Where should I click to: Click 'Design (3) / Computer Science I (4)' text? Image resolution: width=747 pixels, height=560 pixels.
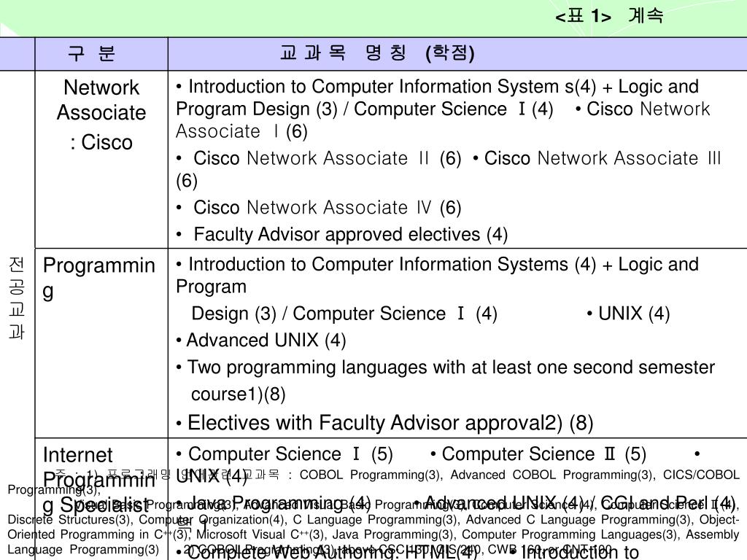coord(344,314)
